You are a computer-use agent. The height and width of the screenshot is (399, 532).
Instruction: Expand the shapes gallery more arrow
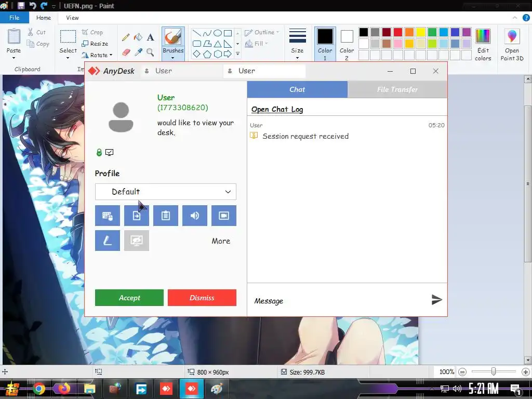pos(238,54)
